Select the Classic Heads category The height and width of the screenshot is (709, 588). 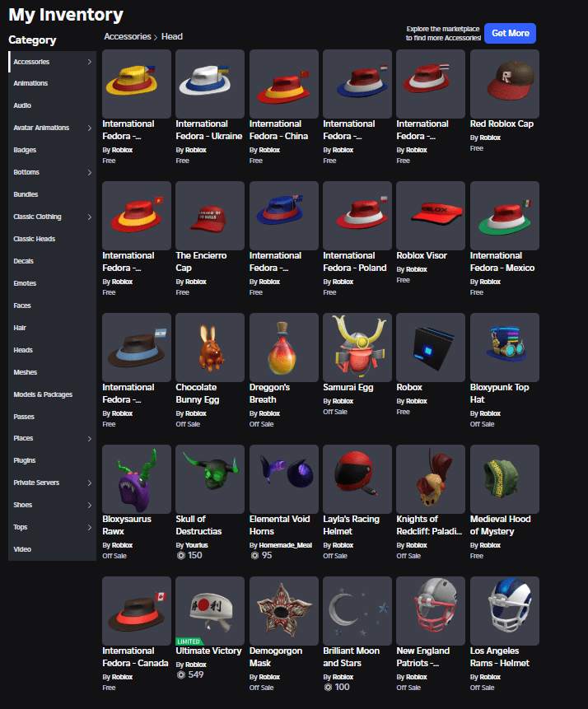[52, 239]
